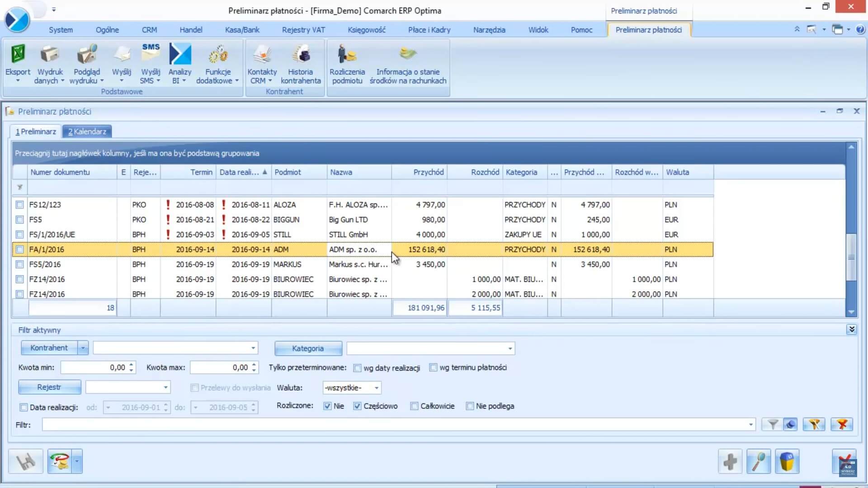Open the Kategoria value combo box

pos(431,348)
